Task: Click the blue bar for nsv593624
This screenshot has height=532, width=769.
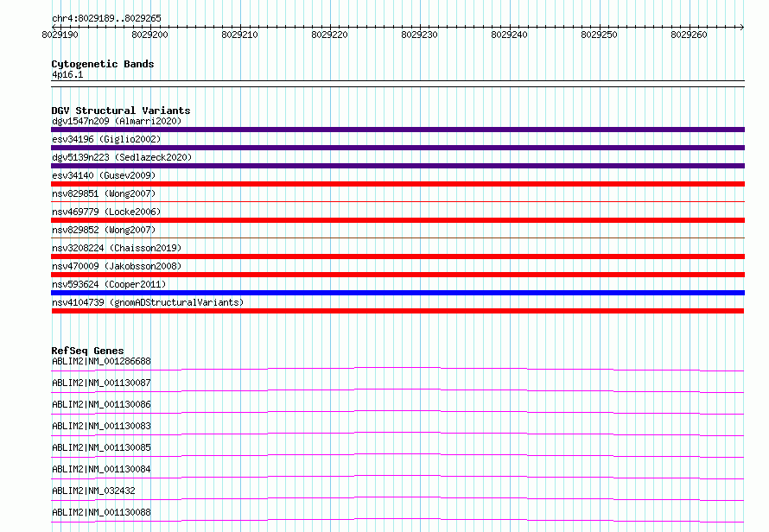Action: click(x=397, y=293)
